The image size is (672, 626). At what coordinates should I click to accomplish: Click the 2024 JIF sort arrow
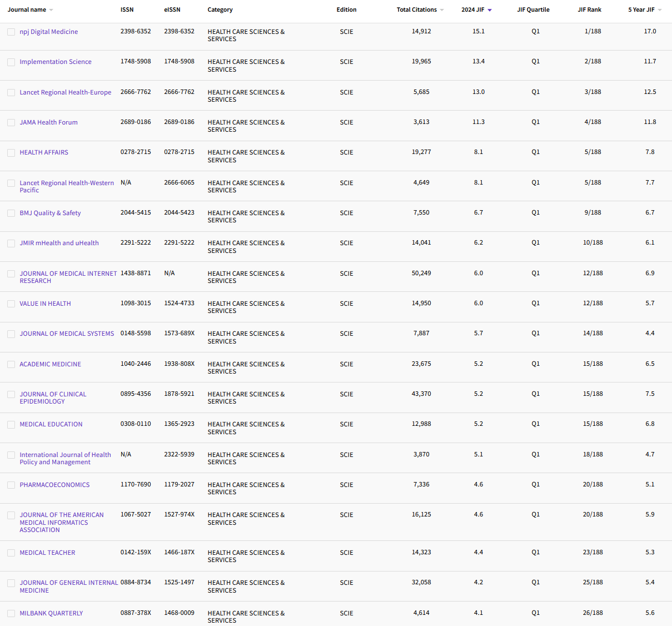(x=489, y=9)
